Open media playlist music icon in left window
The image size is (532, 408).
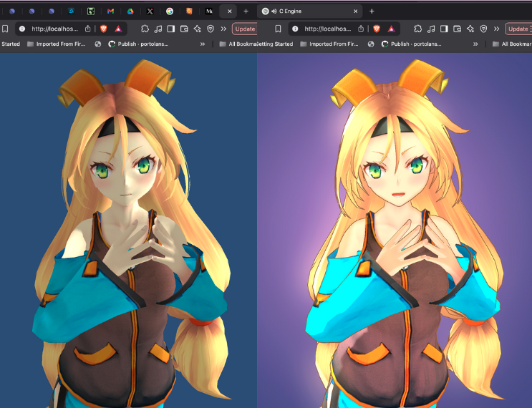[158, 29]
